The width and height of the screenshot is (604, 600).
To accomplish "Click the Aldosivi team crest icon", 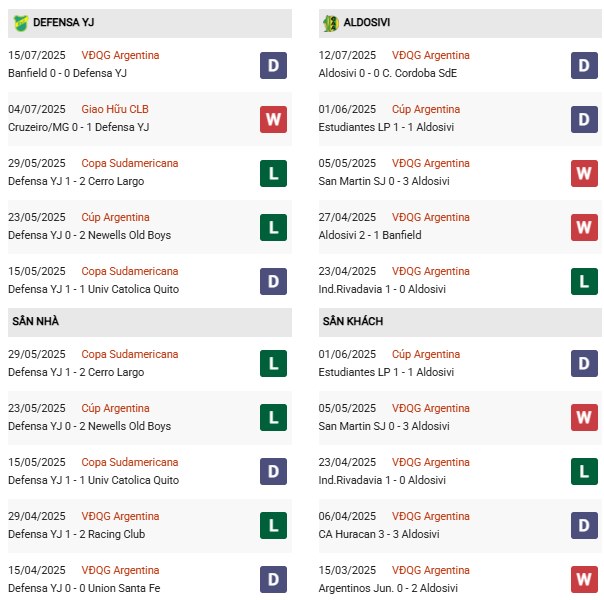I will (x=331, y=22).
